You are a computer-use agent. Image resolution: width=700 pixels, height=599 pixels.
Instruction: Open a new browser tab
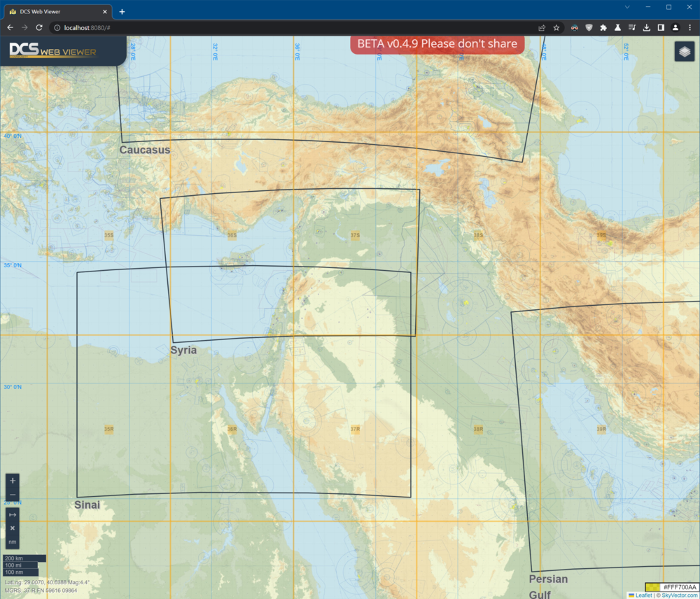point(122,12)
